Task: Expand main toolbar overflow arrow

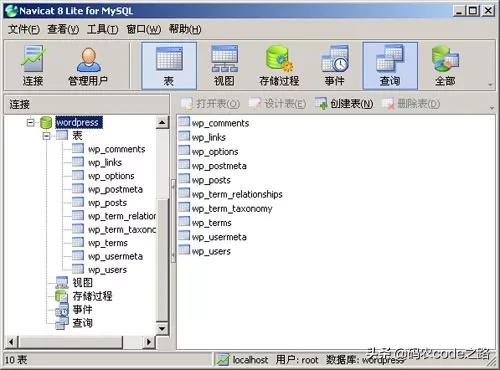Action: (490, 85)
